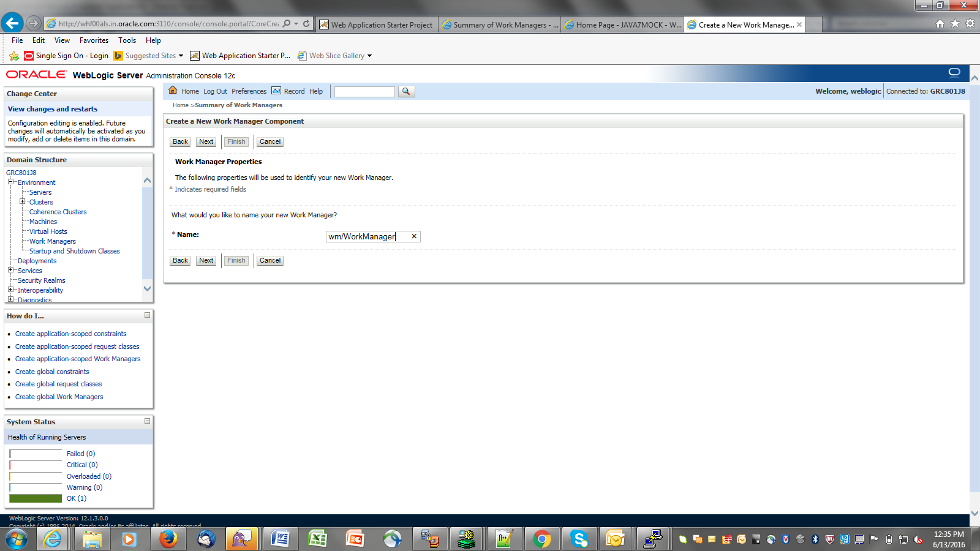Collapse the How do I... panel
980x551 pixels.
point(147,315)
